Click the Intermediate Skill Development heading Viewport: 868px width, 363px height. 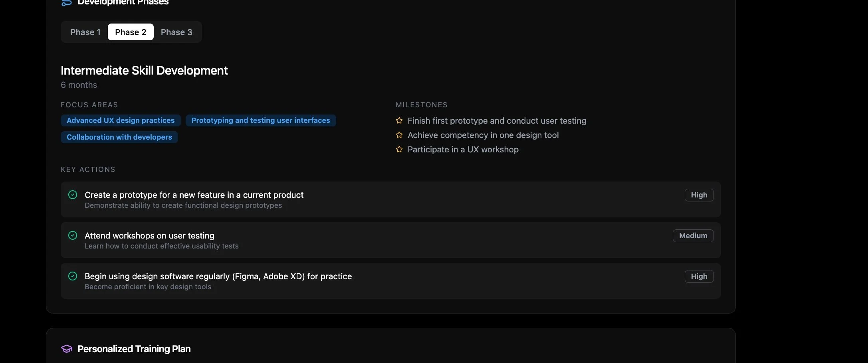(144, 71)
